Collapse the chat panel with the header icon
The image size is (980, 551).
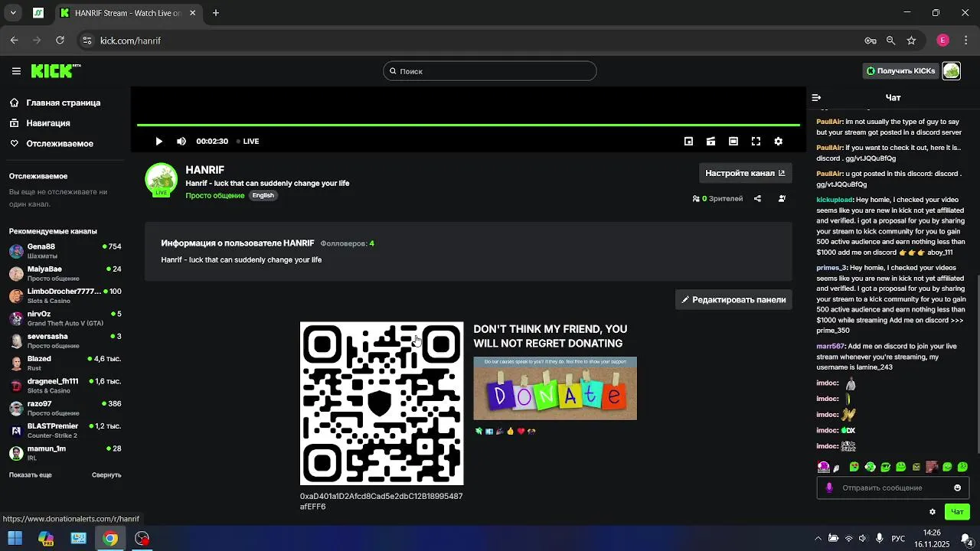pos(816,98)
